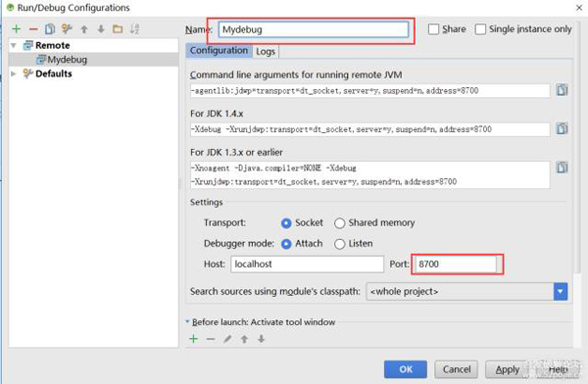This screenshot has width=588, height=384.
Task: Sort configurations alphabetically
Action: [134, 28]
